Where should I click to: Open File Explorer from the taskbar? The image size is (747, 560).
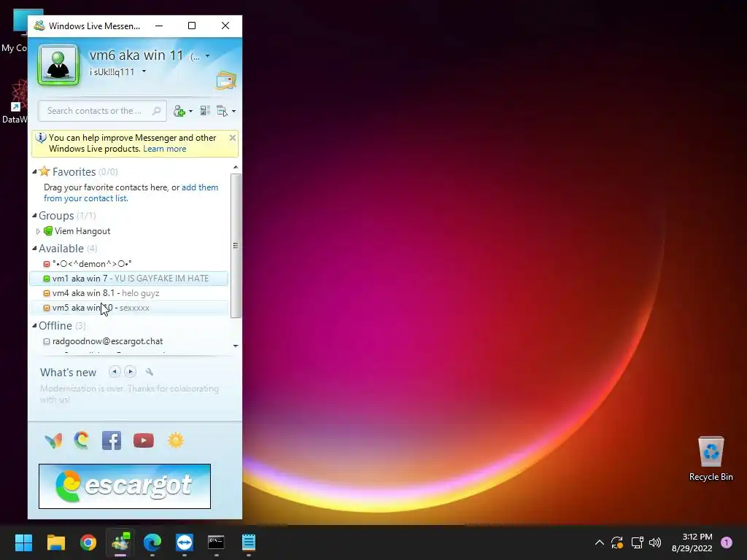coord(56,542)
